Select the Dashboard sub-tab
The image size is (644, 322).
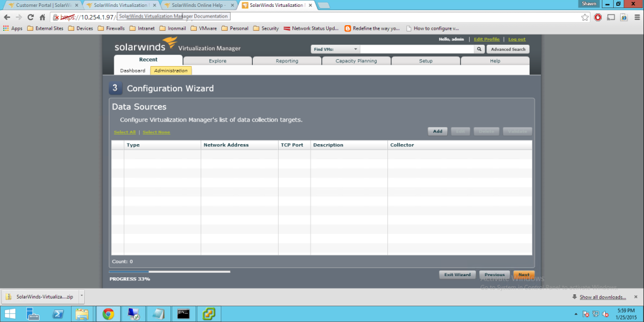[133, 70]
